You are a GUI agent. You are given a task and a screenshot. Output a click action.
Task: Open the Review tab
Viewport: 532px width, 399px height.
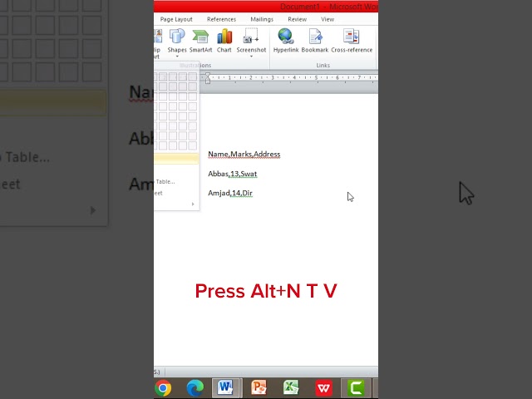(298, 19)
